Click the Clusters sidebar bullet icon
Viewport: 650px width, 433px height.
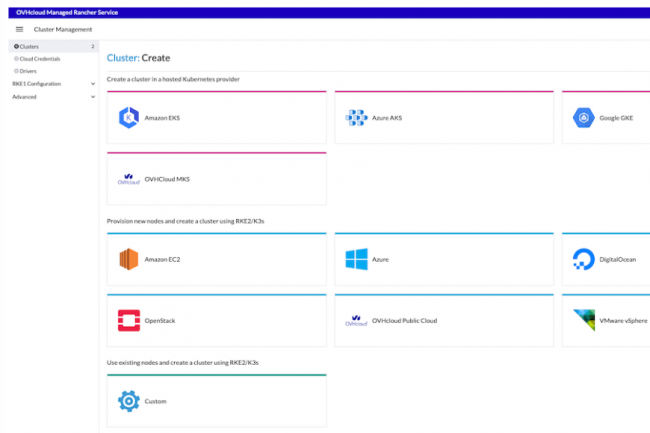pos(16,46)
